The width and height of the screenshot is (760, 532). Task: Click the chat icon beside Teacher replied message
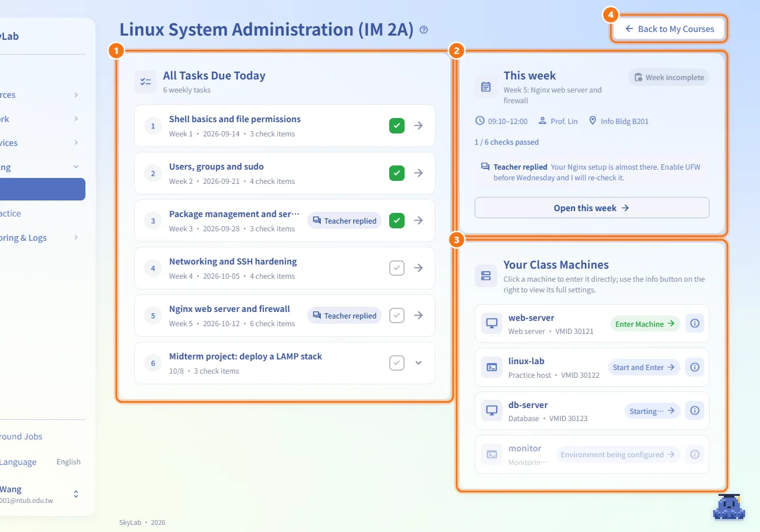[485, 167]
